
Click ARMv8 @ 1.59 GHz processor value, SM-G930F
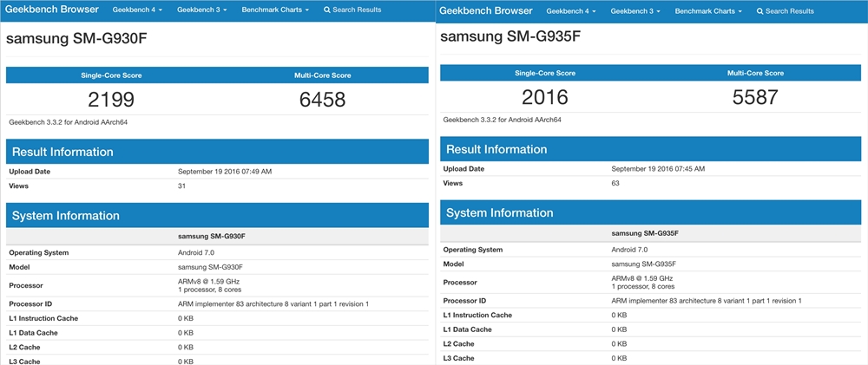[x=208, y=282]
